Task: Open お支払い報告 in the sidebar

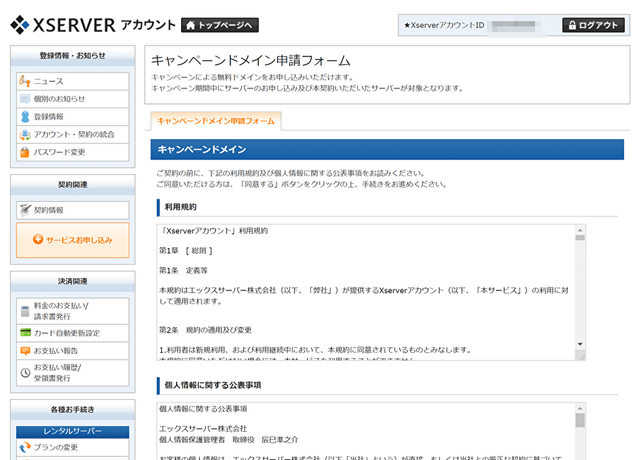Action: (73, 351)
